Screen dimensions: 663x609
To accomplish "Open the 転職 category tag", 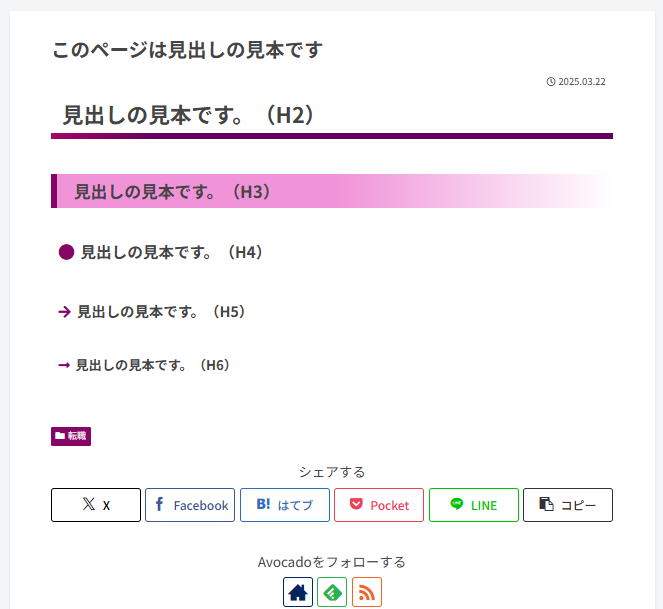I will tap(71, 436).
